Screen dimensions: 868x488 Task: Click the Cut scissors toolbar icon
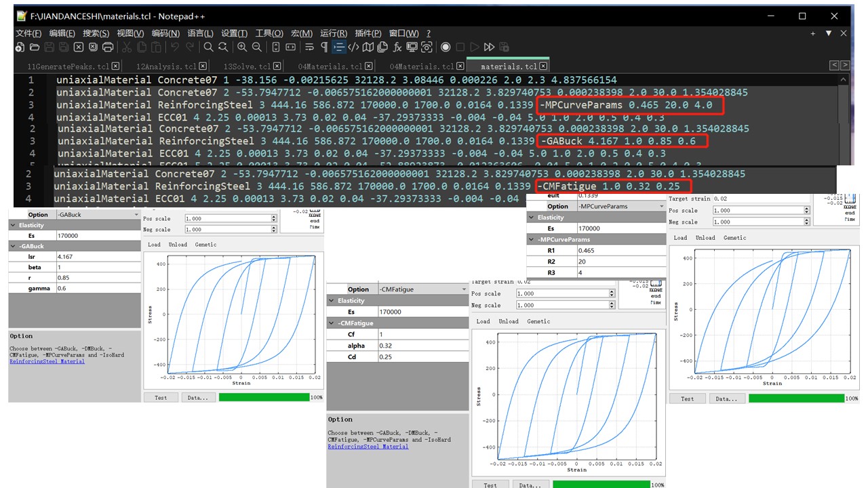click(x=127, y=47)
